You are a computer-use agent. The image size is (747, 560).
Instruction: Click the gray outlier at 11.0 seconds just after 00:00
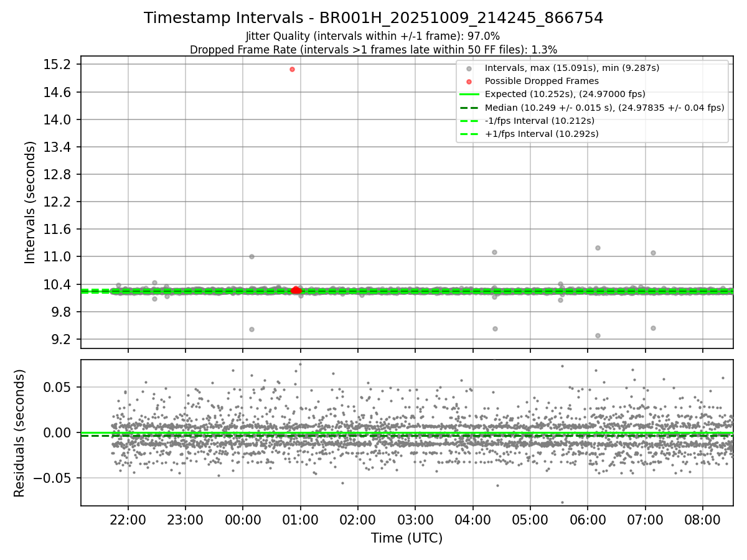251,256
